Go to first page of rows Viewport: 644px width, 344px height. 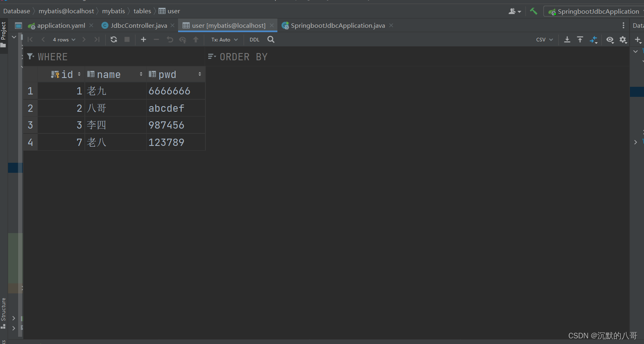pos(30,39)
